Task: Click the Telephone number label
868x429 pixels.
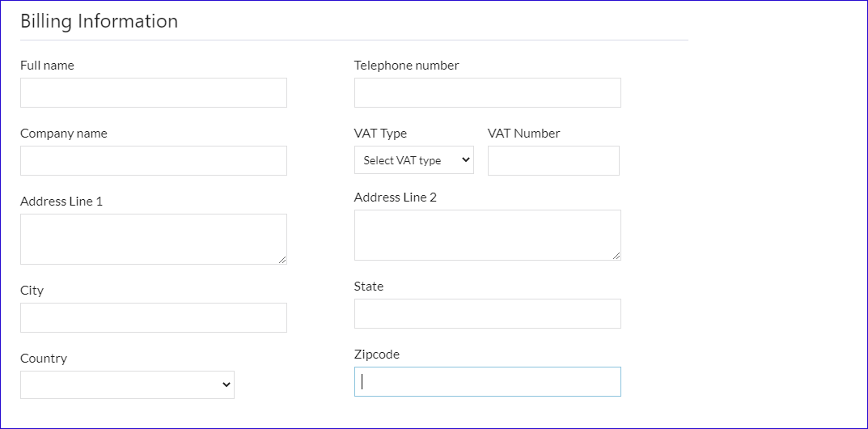Action: point(406,66)
